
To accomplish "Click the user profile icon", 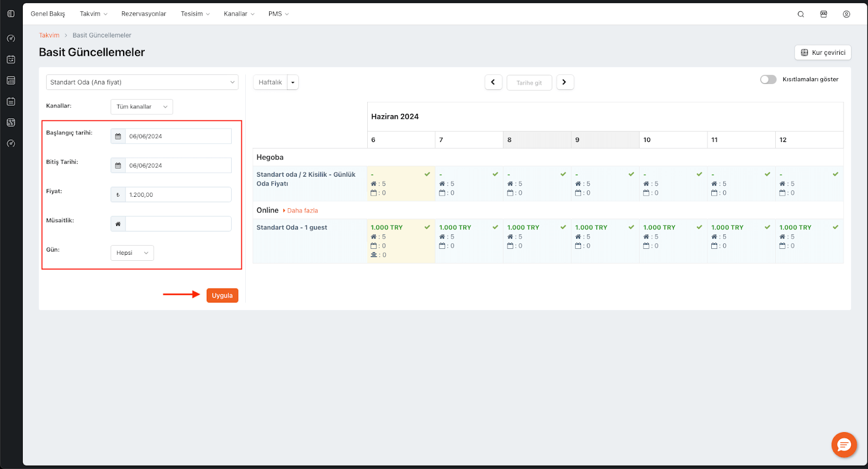I will [x=846, y=14].
